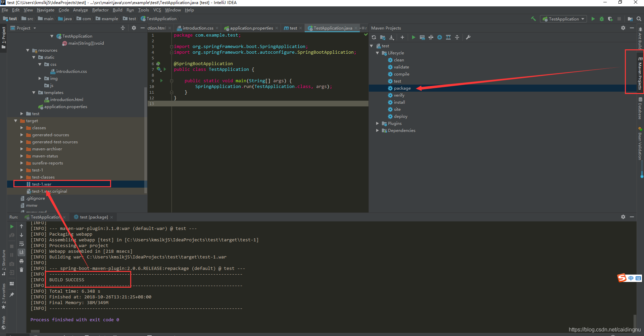This screenshot has width=644, height=336.
Task: Add Maven projects with plus icon
Action: pyautogui.click(x=402, y=37)
